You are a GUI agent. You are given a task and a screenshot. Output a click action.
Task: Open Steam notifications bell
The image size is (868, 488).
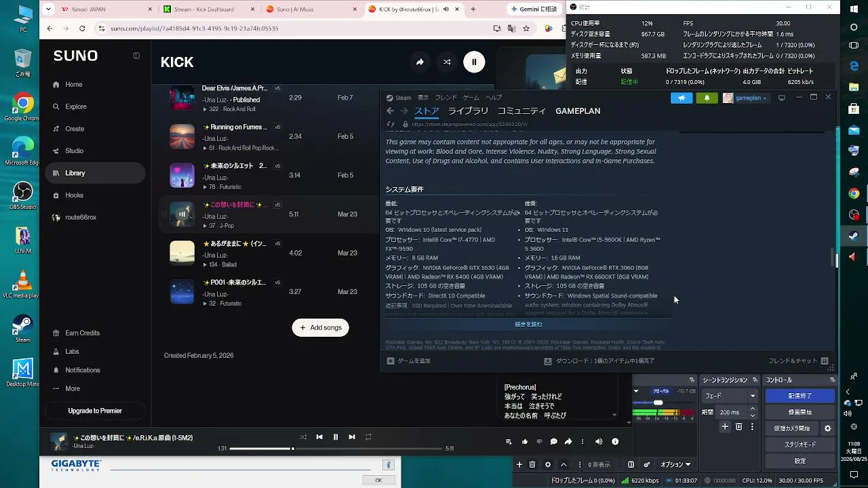(x=707, y=98)
